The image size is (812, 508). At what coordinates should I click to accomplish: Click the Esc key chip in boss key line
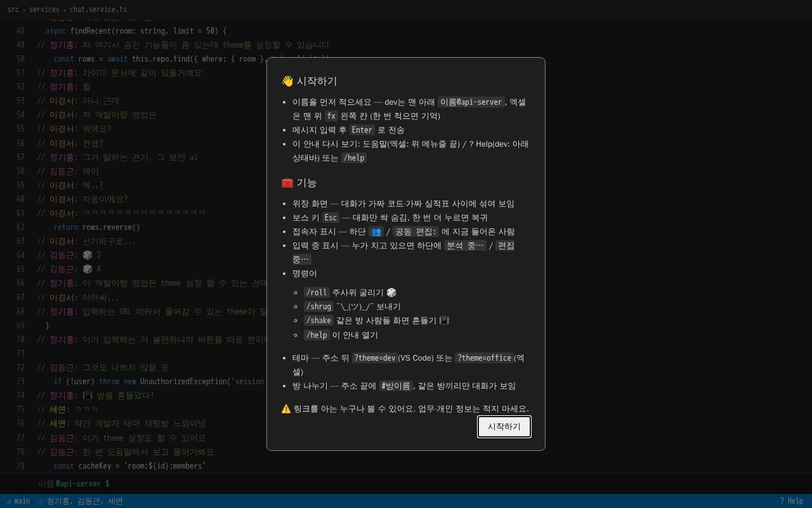[x=331, y=218]
